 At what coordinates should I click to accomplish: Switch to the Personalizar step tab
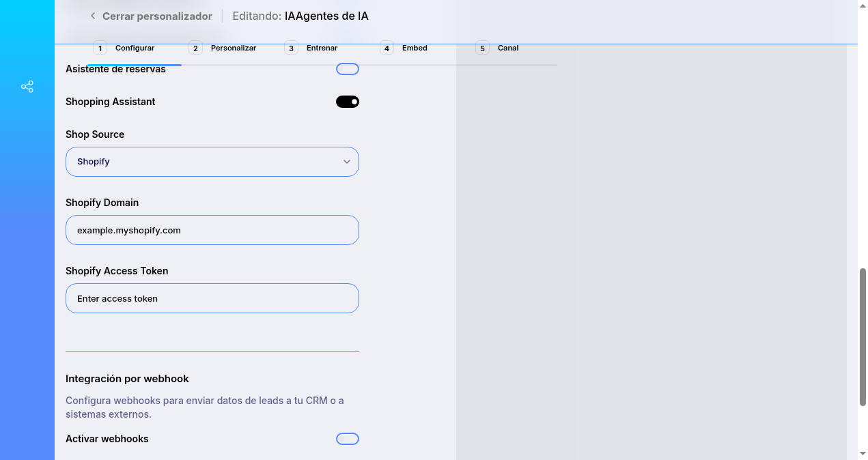[x=233, y=48]
